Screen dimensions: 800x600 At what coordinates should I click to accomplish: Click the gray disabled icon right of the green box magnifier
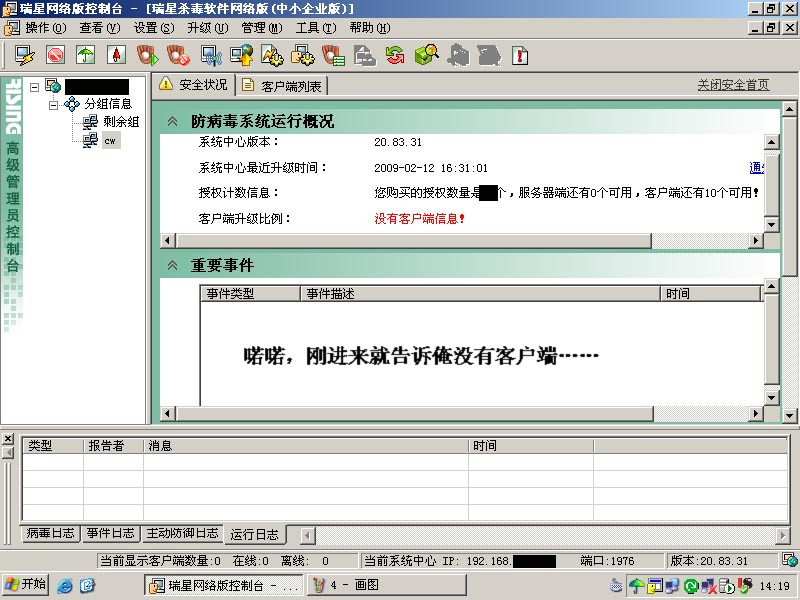tap(458, 55)
